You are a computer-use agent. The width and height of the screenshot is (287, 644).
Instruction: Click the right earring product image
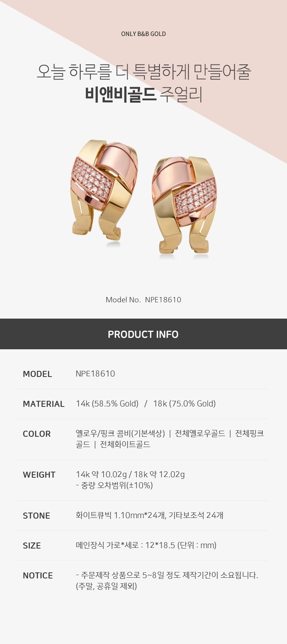[184, 206]
